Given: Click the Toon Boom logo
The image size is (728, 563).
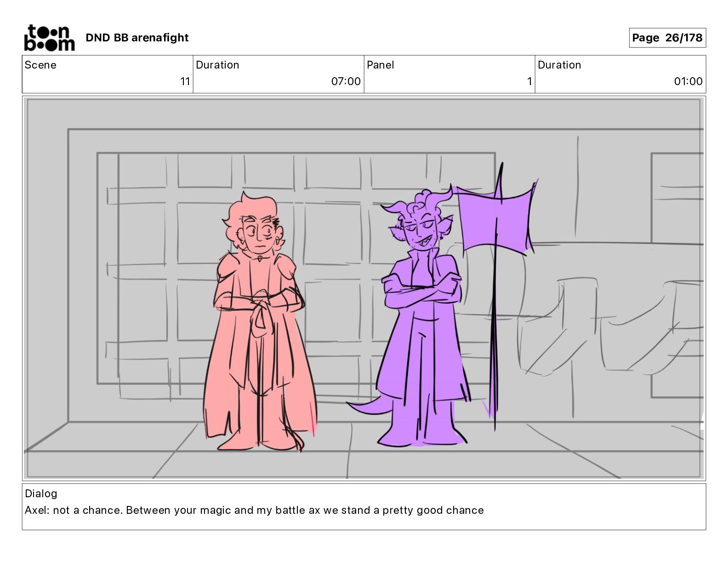Looking at the screenshot, I should click(x=49, y=38).
